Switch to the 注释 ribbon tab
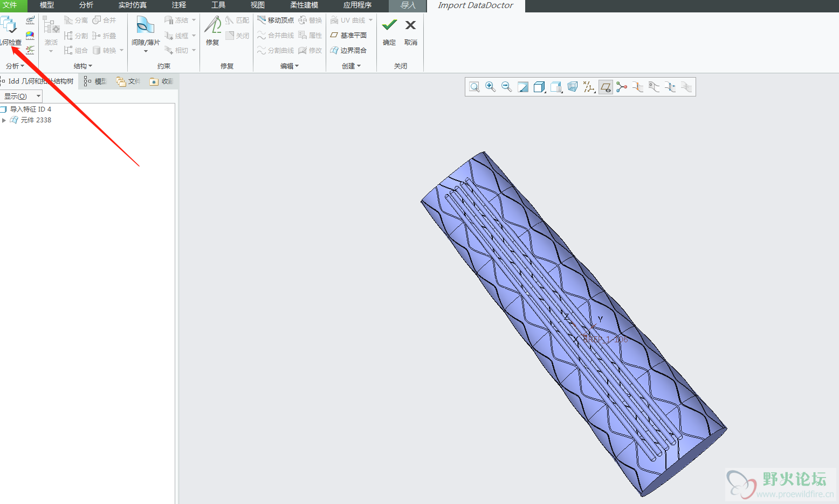Image resolution: width=839 pixels, height=504 pixels. (x=179, y=5)
